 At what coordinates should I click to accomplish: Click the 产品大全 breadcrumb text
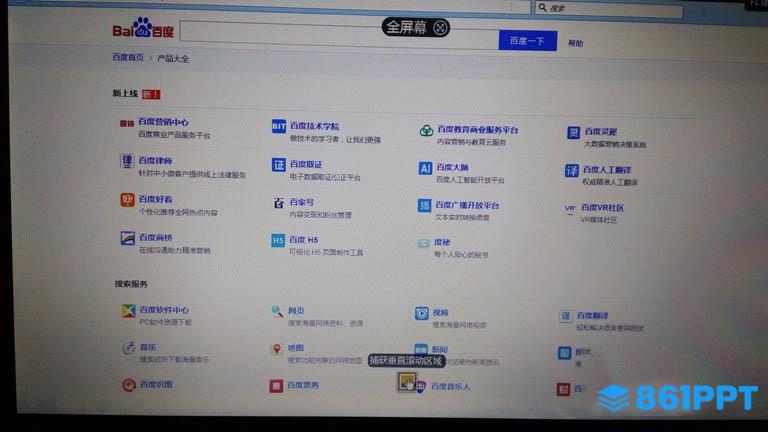coord(173,59)
